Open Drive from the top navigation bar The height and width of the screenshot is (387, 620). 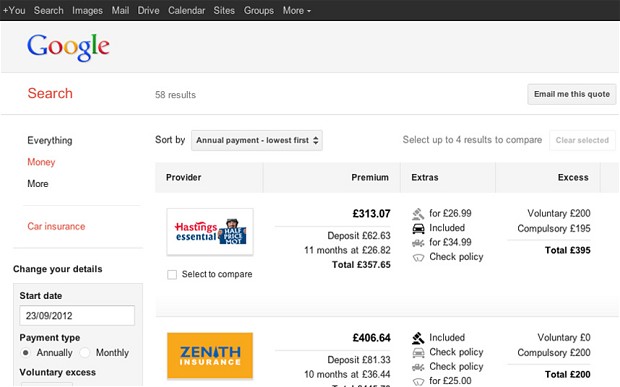tap(148, 11)
